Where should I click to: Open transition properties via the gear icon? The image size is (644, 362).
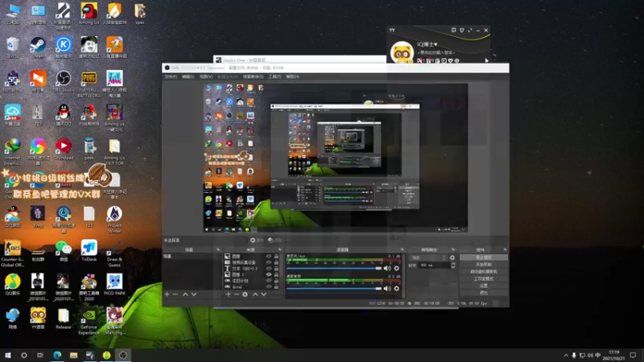(x=452, y=257)
